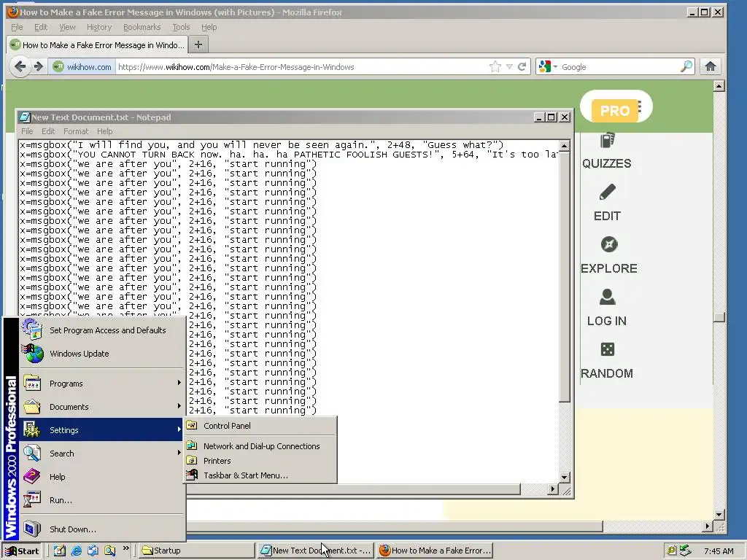Click the Log In person icon

[607, 297]
